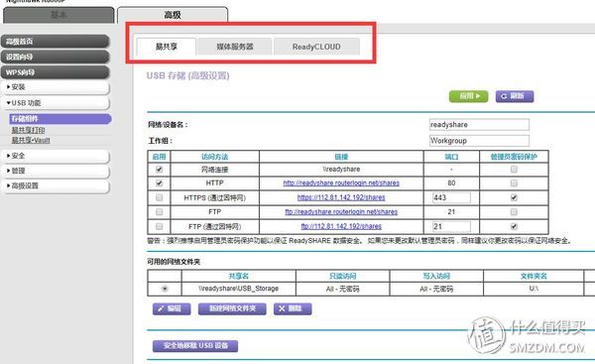Click the 只读访问 All - 无密码 cell
Screen dimensions: 595x364
click(x=343, y=289)
